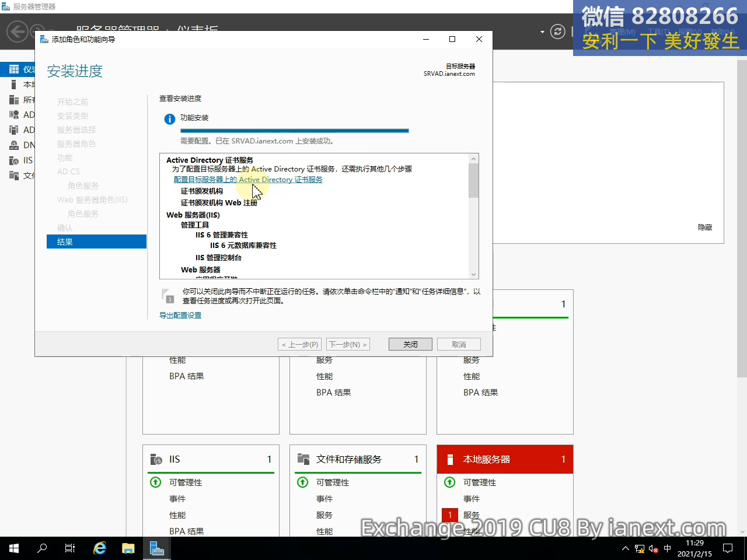Screen dimensions: 747x560
Task: Click the notification flag icon in wizard
Action: [168, 296]
